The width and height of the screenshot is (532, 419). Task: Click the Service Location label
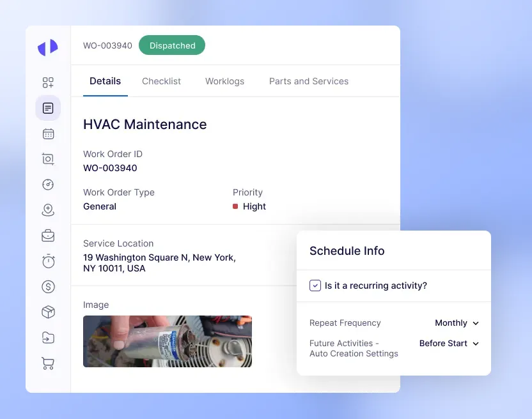[118, 243]
